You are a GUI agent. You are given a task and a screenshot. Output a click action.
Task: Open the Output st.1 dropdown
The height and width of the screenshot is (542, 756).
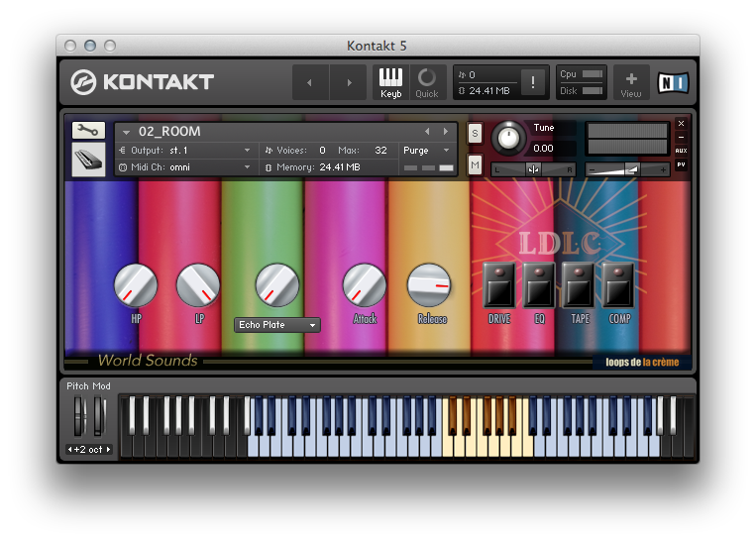click(185, 151)
